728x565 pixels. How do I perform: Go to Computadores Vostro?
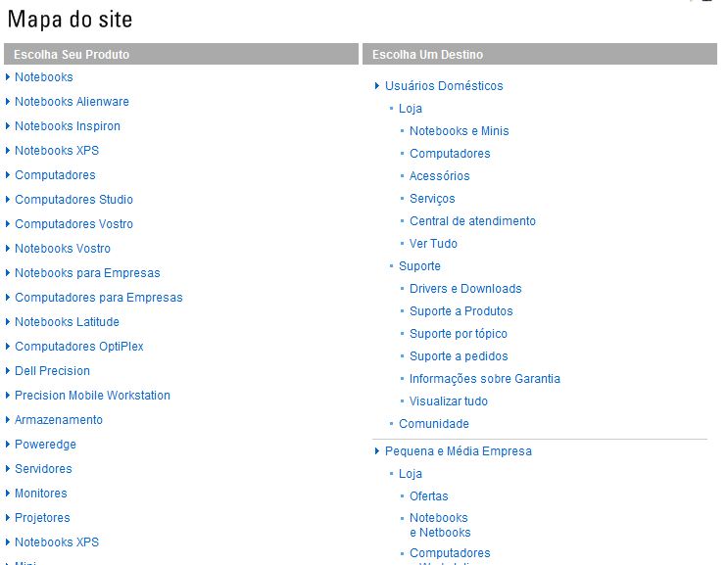coord(73,224)
